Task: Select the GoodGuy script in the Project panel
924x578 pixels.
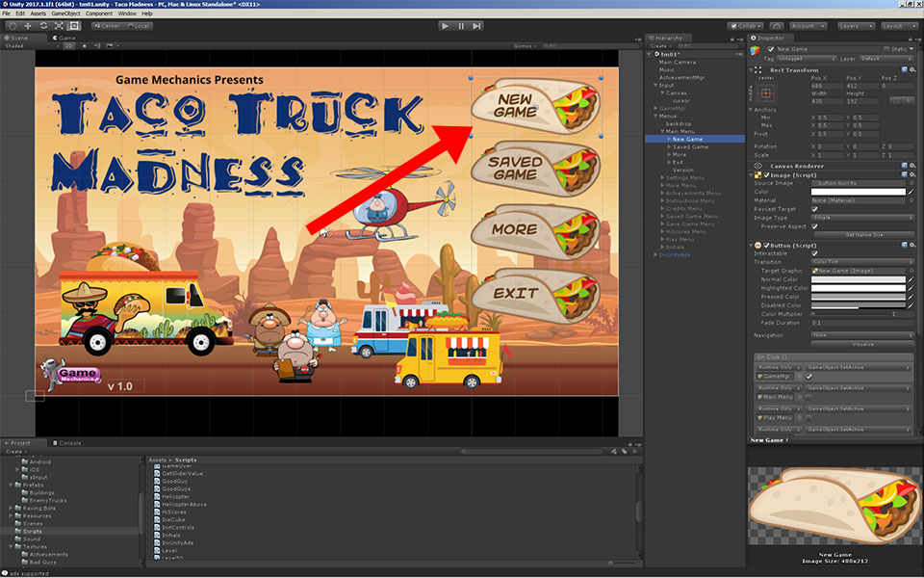Action: [175, 481]
